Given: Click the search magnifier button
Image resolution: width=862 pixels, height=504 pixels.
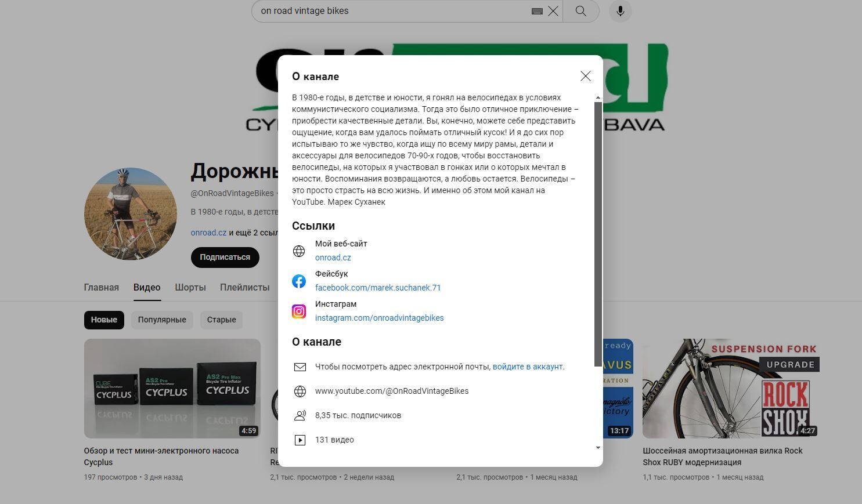Looking at the screenshot, I should pyautogui.click(x=580, y=11).
